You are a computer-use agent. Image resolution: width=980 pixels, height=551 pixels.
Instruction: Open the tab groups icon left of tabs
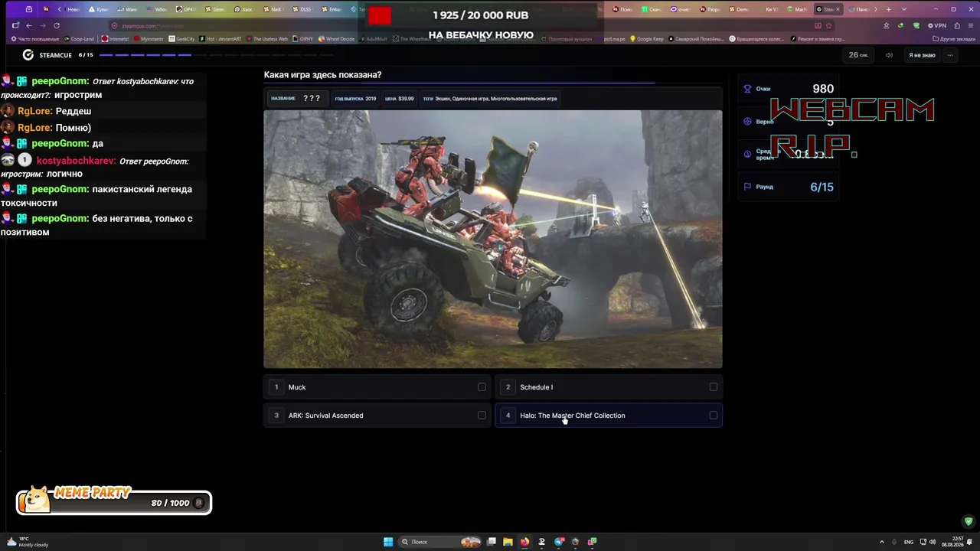(29, 9)
